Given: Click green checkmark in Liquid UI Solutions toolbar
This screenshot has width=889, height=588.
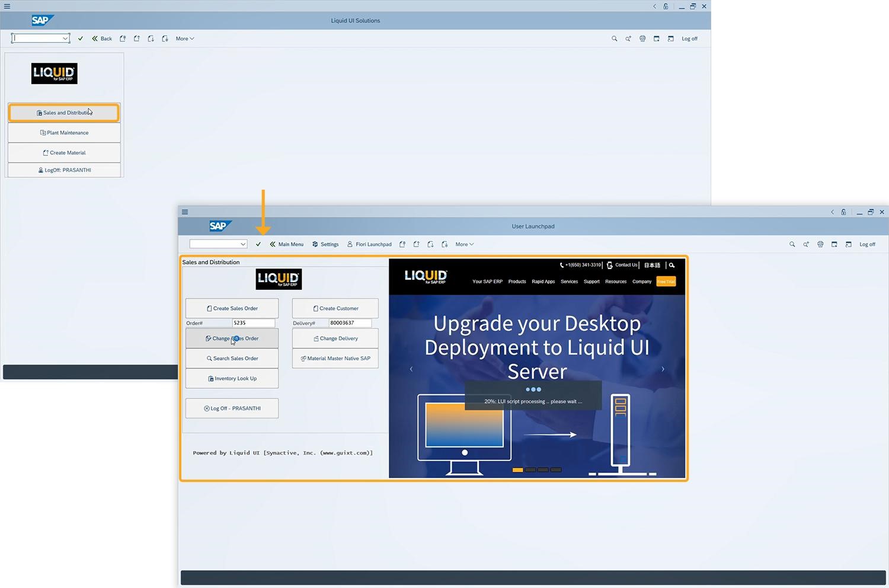Looking at the screenshot, I should click(x=81, y=39).
